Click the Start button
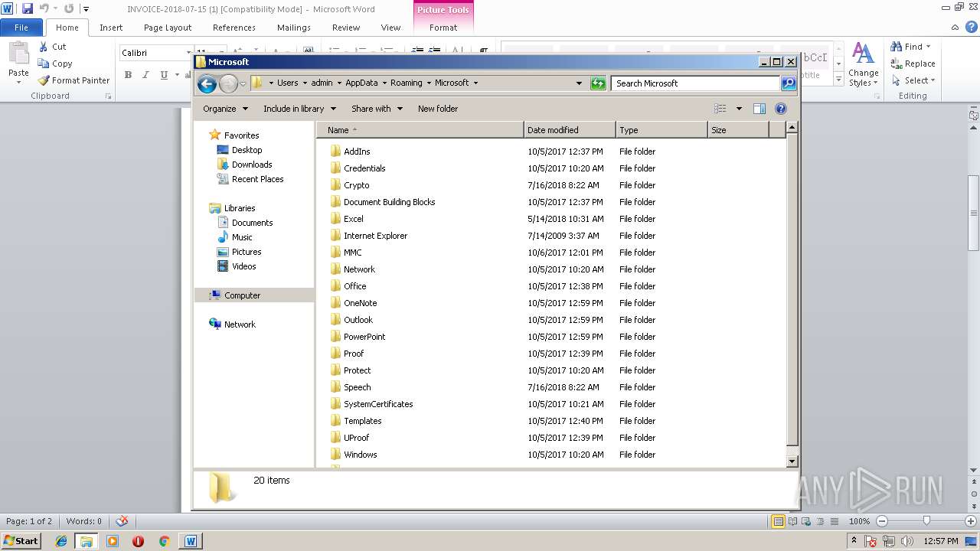The width and height of the screenshot is (980, 551). (21, 541)
